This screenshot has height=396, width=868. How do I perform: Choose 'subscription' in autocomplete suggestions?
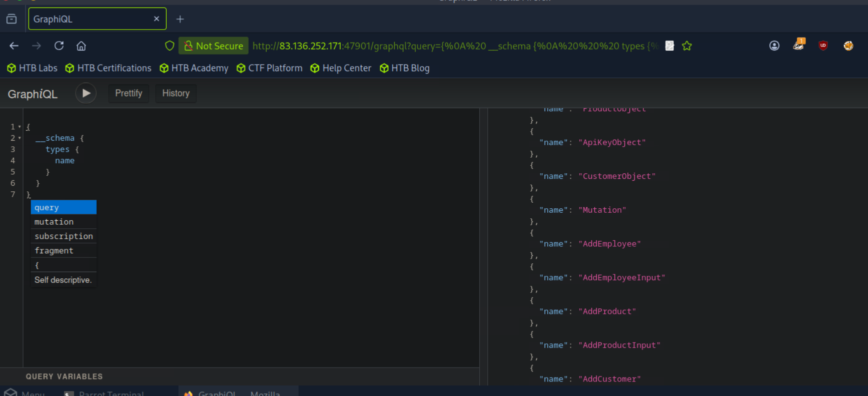click(64, 236)
